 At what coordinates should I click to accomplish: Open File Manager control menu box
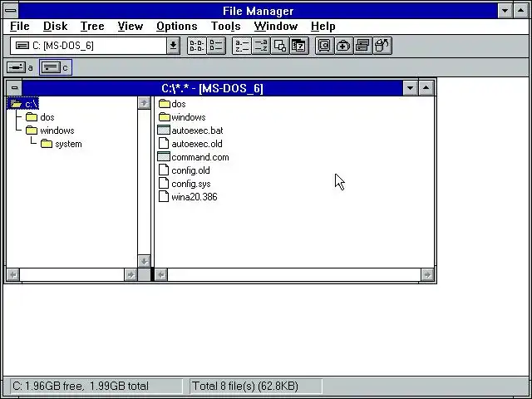[11, 11]
